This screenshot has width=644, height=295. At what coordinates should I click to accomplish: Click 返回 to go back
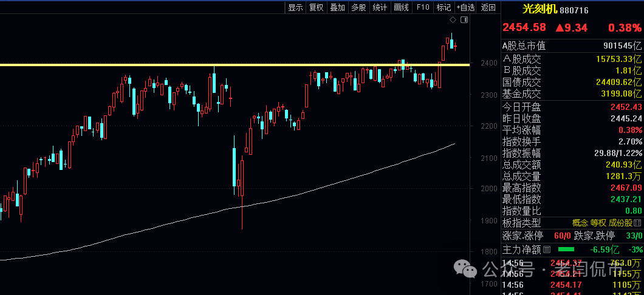(488, 7)
